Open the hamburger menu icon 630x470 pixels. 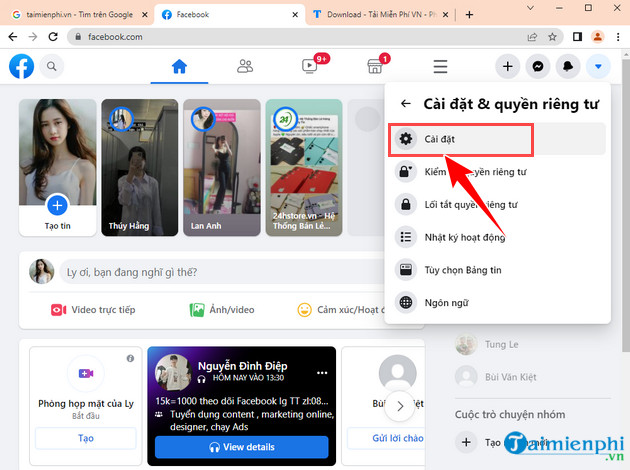(440, 66)
